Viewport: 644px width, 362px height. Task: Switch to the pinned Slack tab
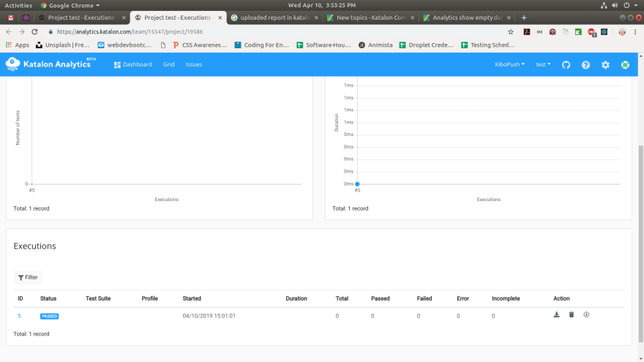[26, 18]
